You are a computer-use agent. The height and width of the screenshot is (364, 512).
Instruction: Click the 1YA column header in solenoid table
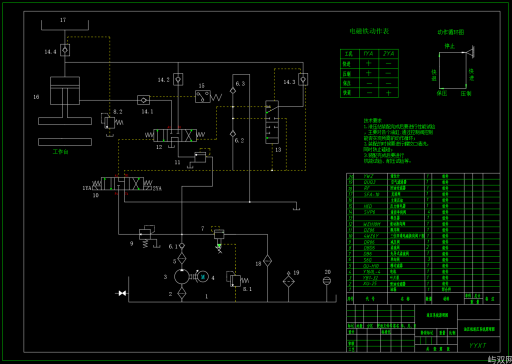pos(369,54)
